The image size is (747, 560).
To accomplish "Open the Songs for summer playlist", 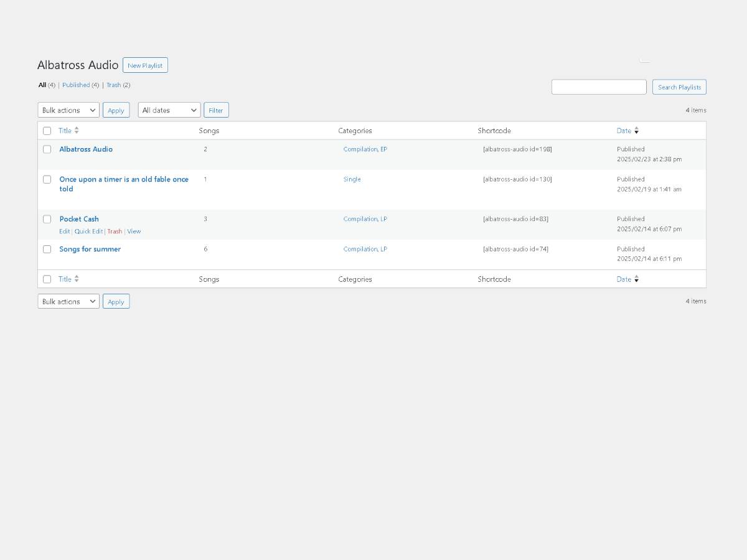I will point(90,249).
